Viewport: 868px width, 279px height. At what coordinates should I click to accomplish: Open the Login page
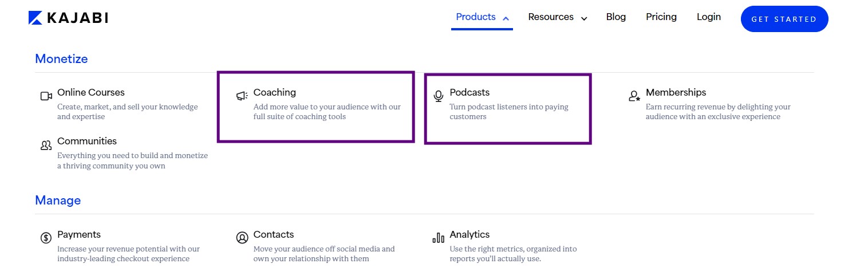[709, 17]
